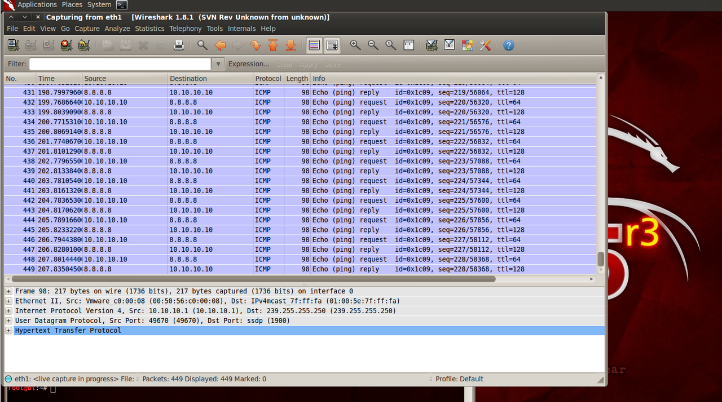The height and width of the screenshot is (402, 722).
Task: Open the capture interfaces list icon
Action: 13,45
